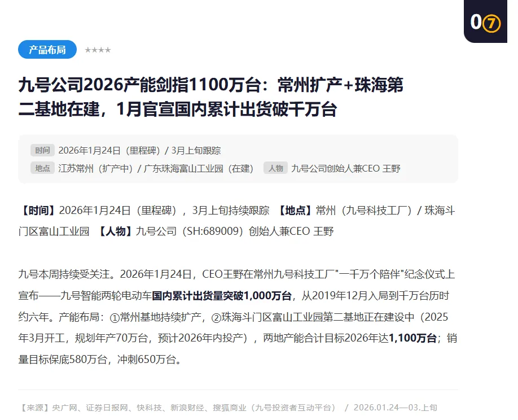Click 江苏常州（扩产中） location text
The width and height of the screenshot is (518, 420).
[x=95, y=169]
